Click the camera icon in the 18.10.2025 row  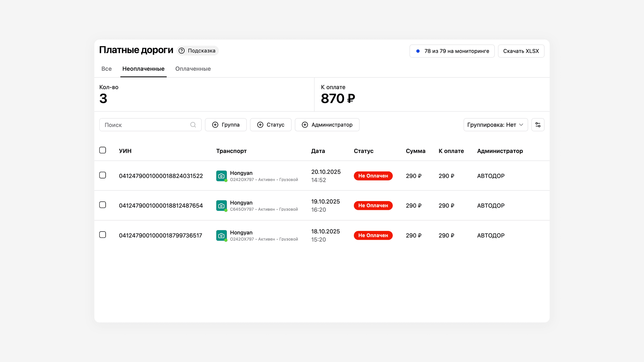tap(221, 235)
